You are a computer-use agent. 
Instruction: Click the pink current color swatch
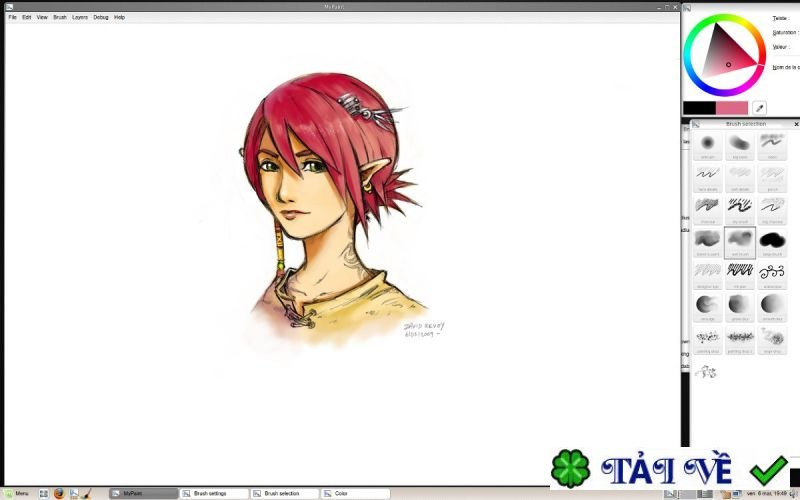tap(732, 108)
